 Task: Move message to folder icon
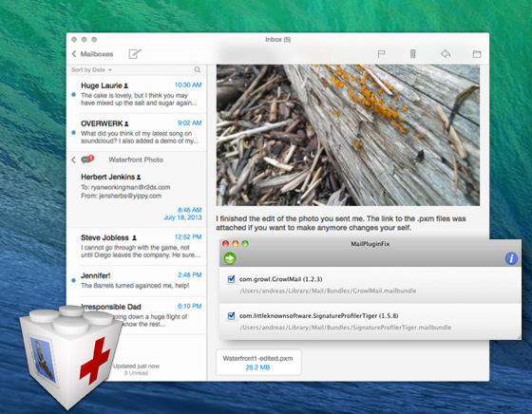477,54
